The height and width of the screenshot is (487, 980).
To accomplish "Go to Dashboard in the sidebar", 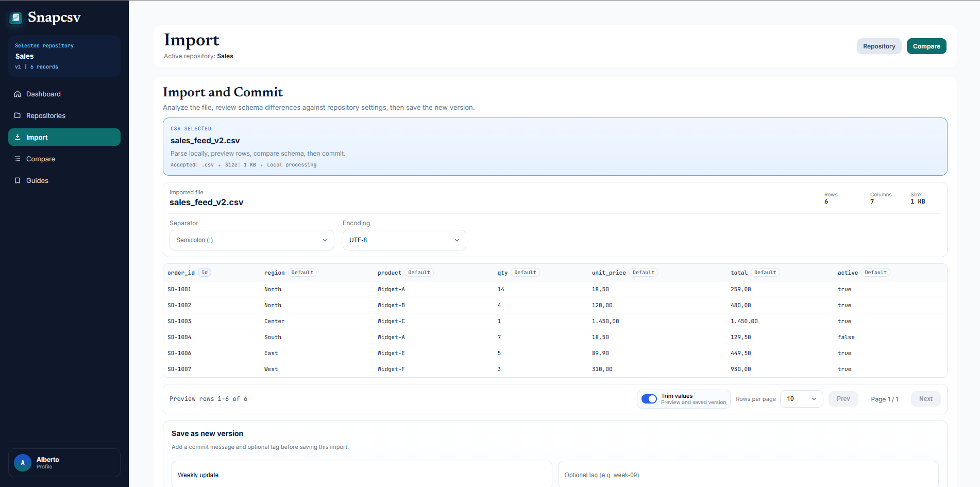I will pyautogui.click(x=64, y=94).
